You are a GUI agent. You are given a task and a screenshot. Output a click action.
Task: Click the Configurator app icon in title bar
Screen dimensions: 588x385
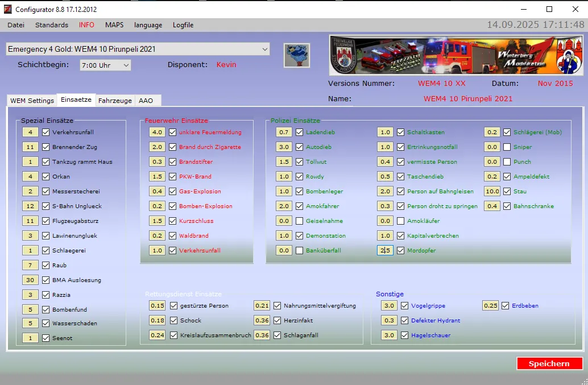(x=8, y=9)
